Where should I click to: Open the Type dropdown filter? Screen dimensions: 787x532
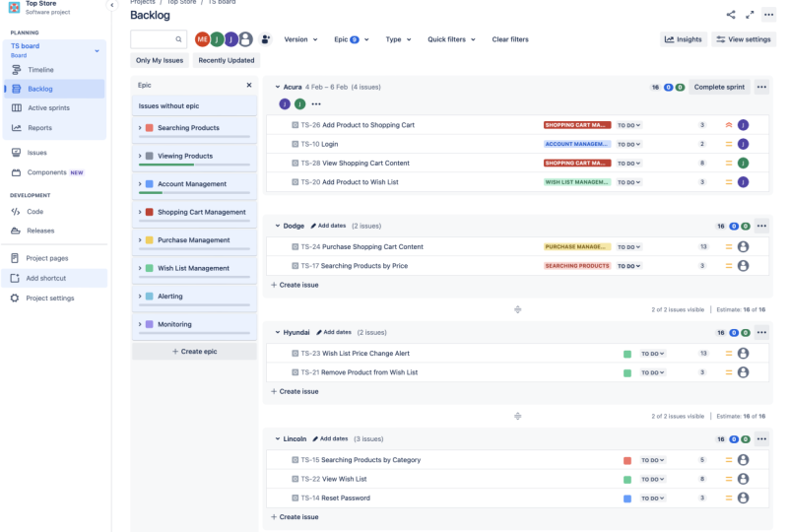(398, 39)
